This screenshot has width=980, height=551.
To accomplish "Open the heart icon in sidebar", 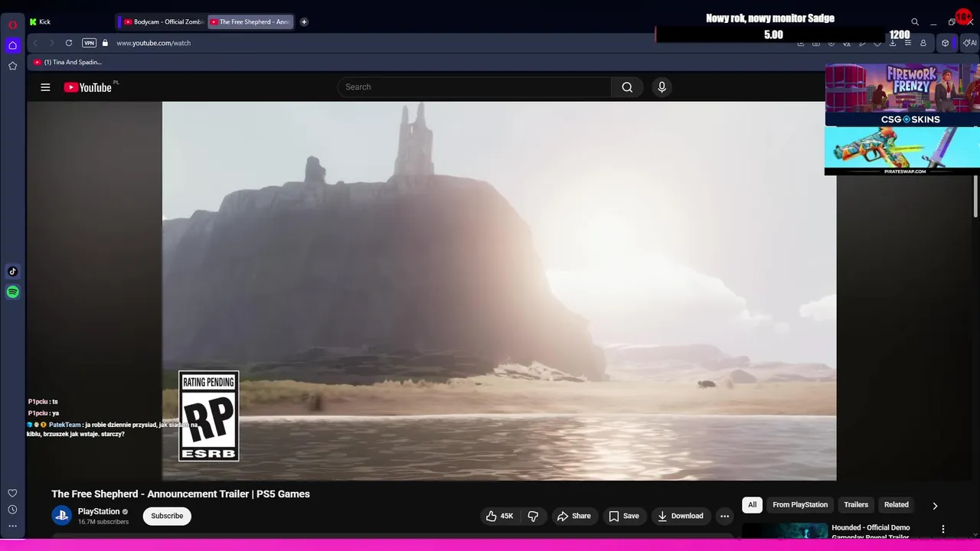I will 12,493.
